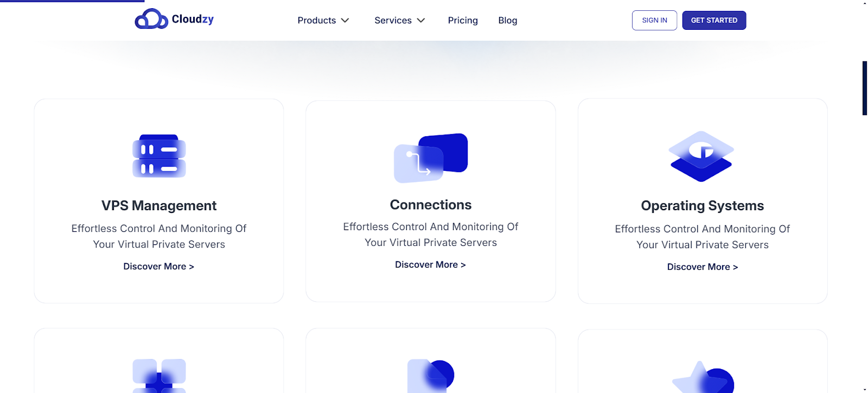Click the Cloudzy cloud logo icon
This screenshot has height=393, width=868.
[151, 20]
